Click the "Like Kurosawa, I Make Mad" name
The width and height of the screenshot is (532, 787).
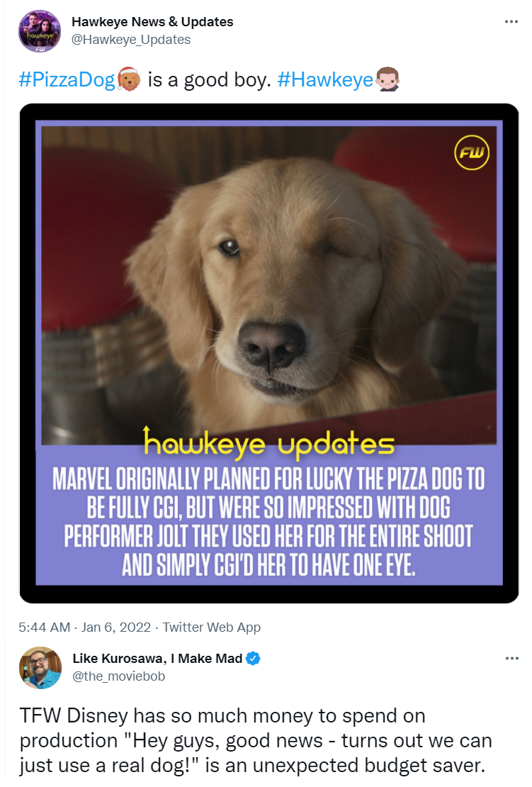tap(157, 659)
